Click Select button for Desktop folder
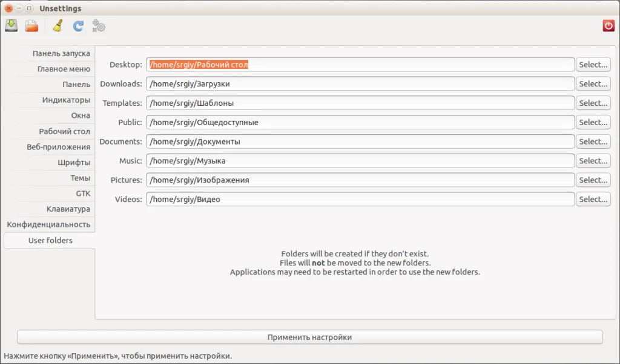620x364 pixels. point(593,64)
